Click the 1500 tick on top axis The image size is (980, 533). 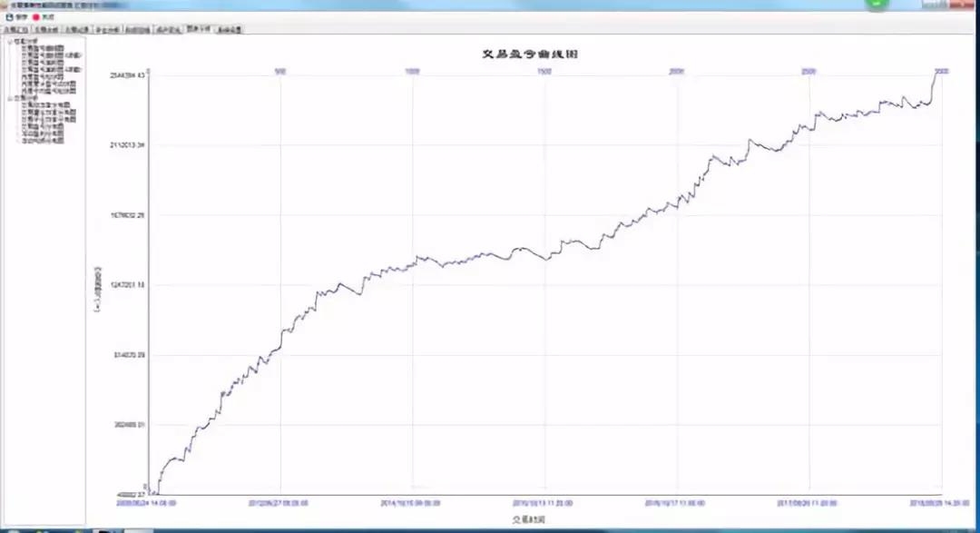(544, 72)
